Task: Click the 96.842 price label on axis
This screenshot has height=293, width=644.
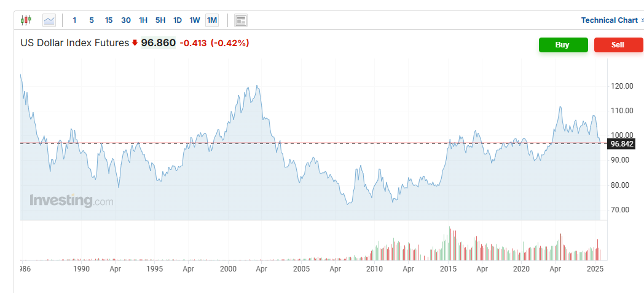Action: [x=622, y=144]
